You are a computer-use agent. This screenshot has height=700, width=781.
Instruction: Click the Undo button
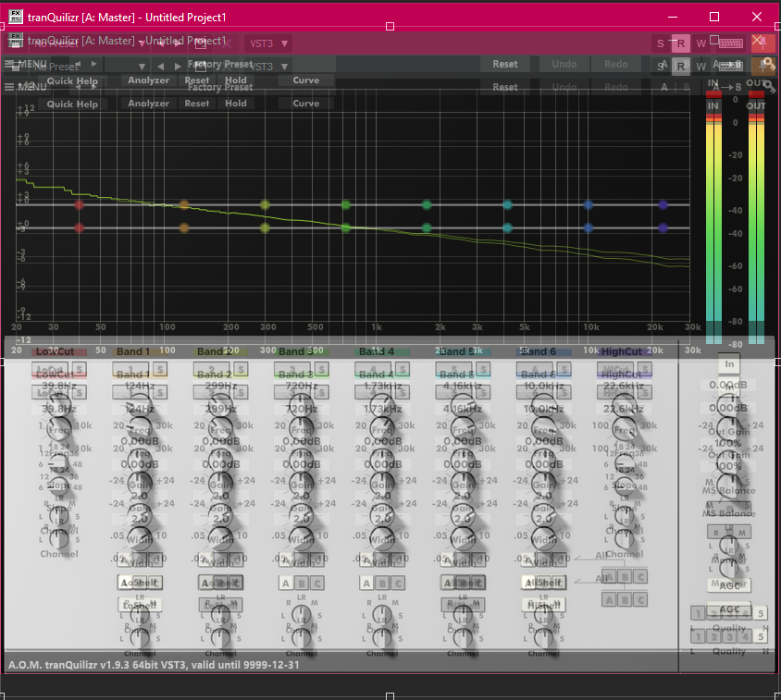pyautogui.click(x=564, y=64)
